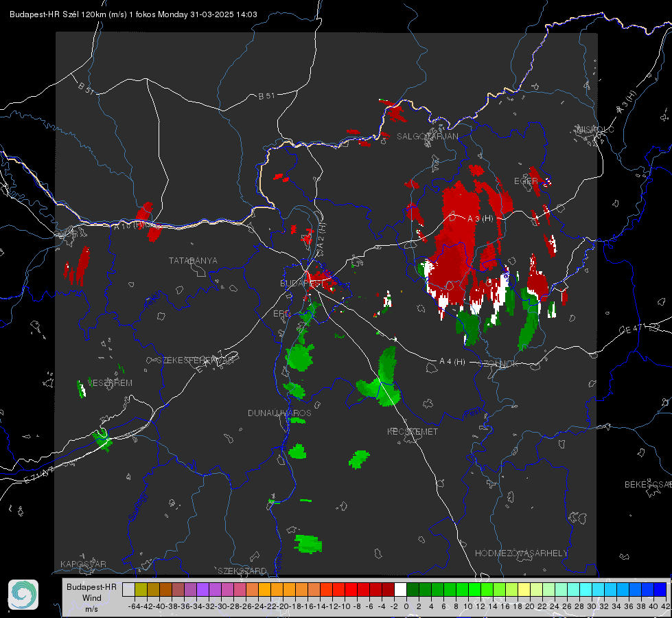Click the SZÉKESFEHÉRVÁR city label
The image size is (672, 618).
click(195, 360)
